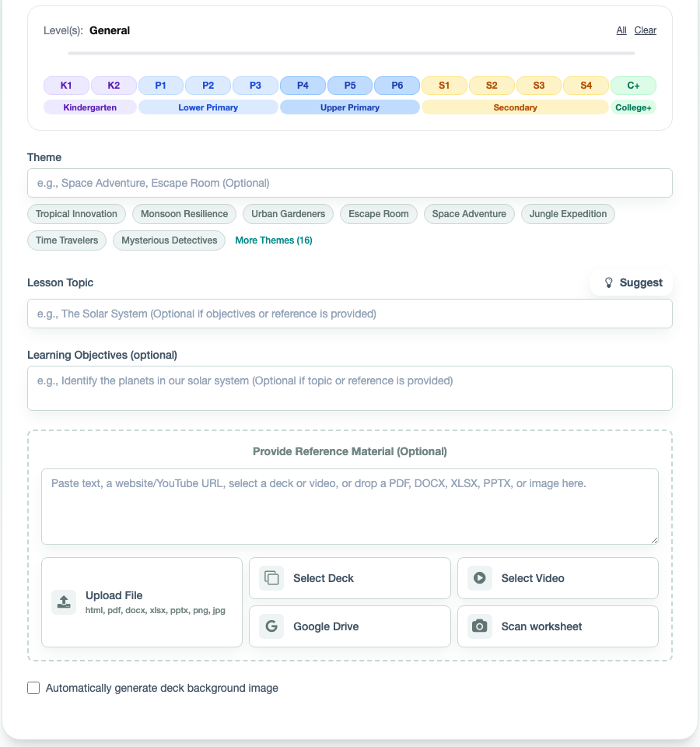The width and height of the screenshot is (700, 747).
Task: Click the Select Video play icon
Action: [x=480, y=578]
